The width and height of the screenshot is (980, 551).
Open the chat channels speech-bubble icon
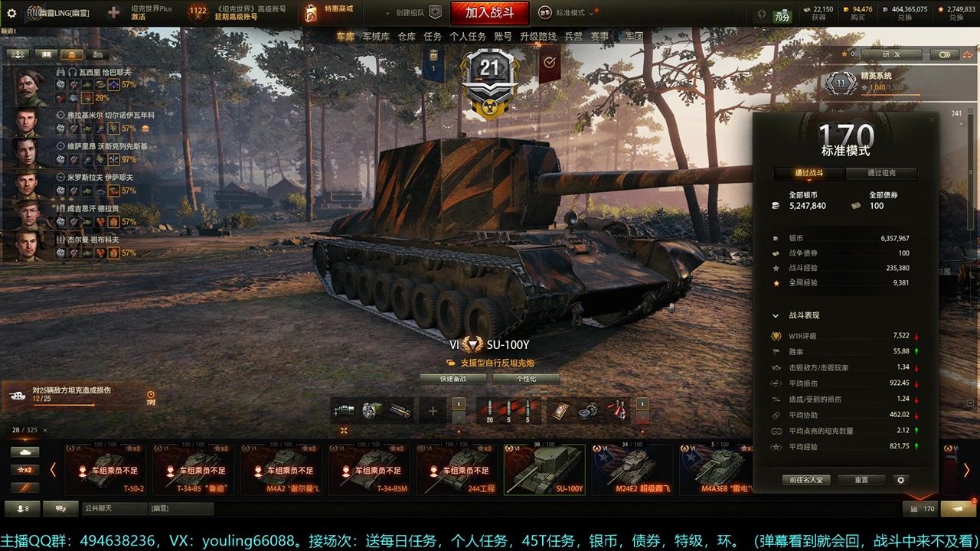click(x=60, y=508)
